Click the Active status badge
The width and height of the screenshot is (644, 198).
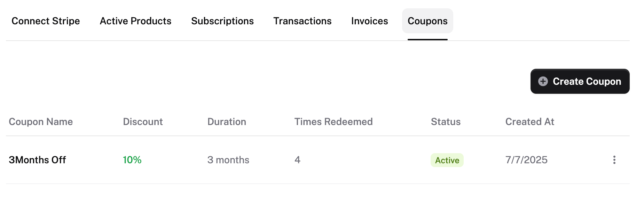447,160
